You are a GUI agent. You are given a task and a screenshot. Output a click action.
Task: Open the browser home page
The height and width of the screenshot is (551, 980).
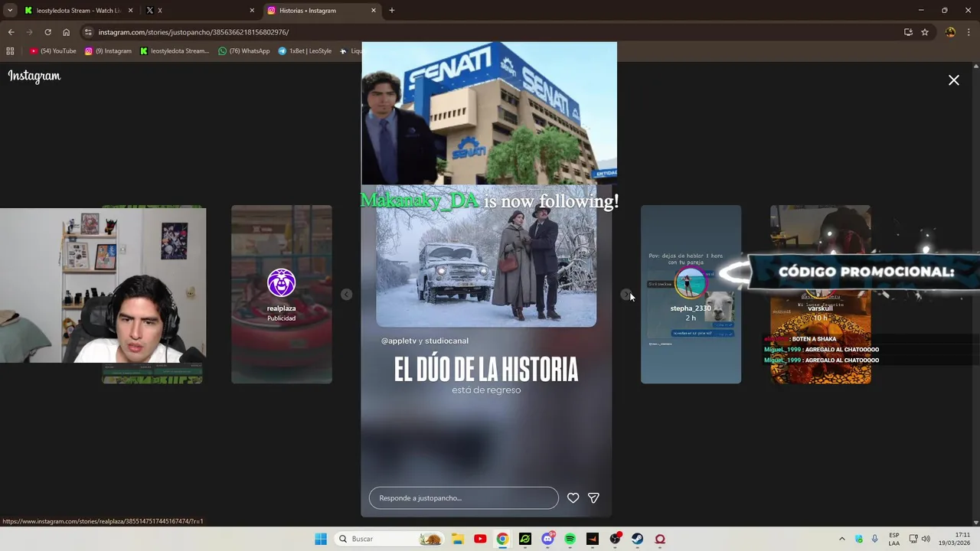pyautogui.click(x=66, y=32)
